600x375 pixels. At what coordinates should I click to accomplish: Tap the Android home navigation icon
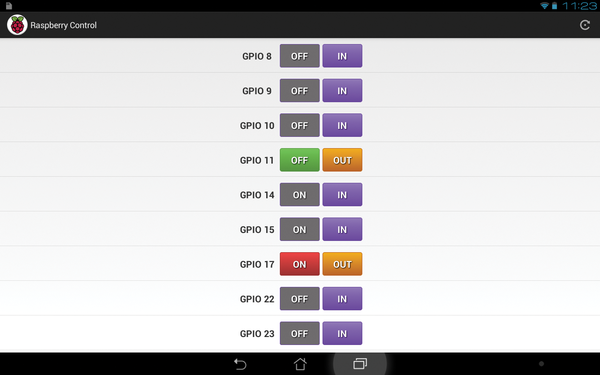(300, 364)
